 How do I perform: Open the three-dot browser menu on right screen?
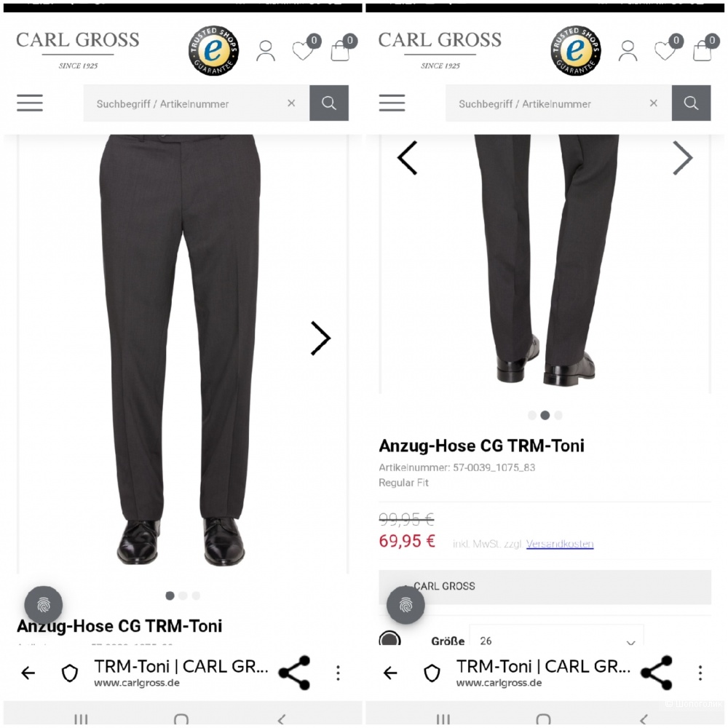pos(700,673)
